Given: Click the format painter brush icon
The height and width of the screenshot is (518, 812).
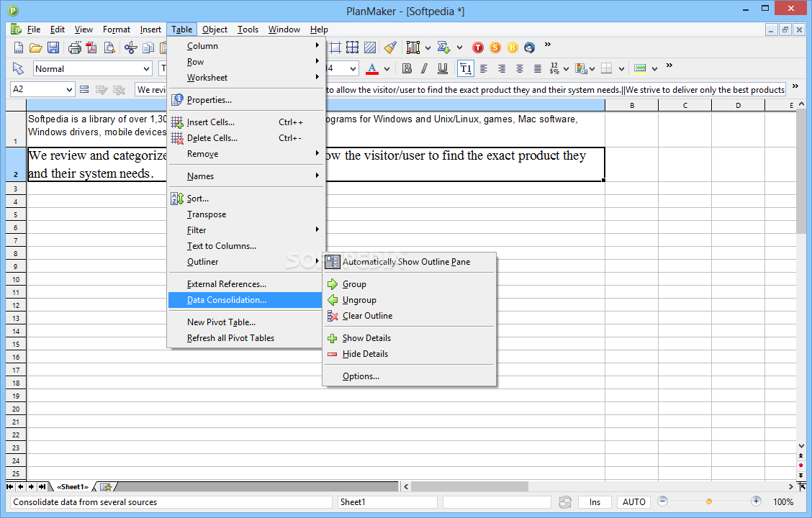Looking at the screenshot, I should 390,47.
